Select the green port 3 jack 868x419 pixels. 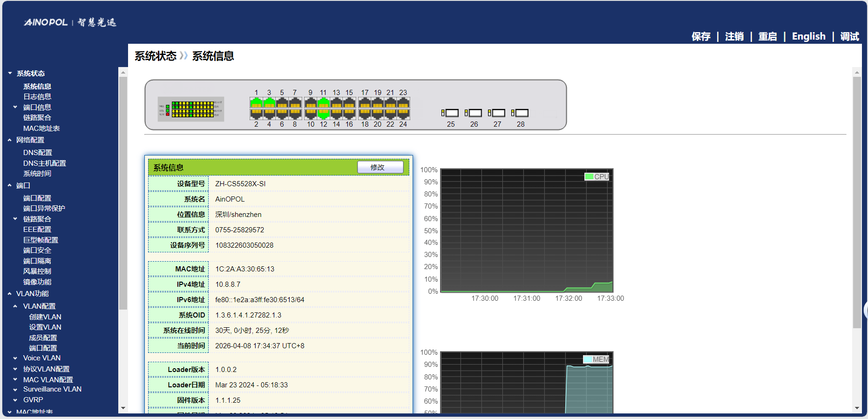click(x=269, y=102)
